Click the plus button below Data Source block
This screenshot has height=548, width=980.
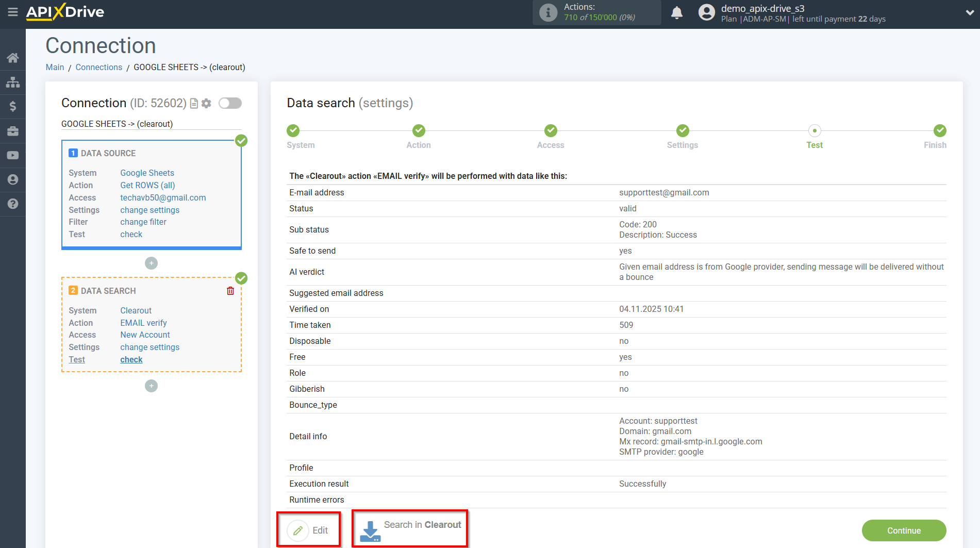point(151,263)
